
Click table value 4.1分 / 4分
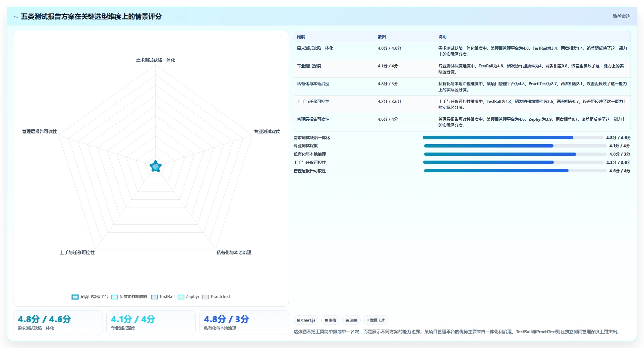tap(388, 66)
